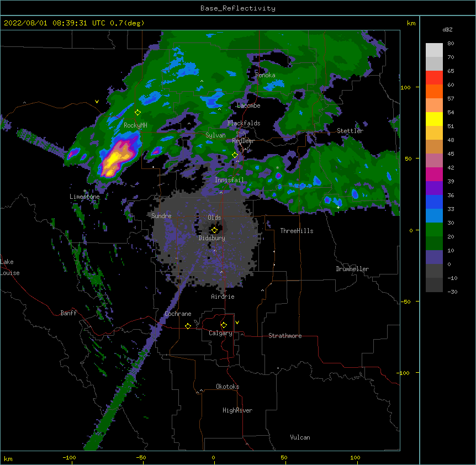Click the Ponoka city label
Screen dimensions: 476x465
pos(265,75)
